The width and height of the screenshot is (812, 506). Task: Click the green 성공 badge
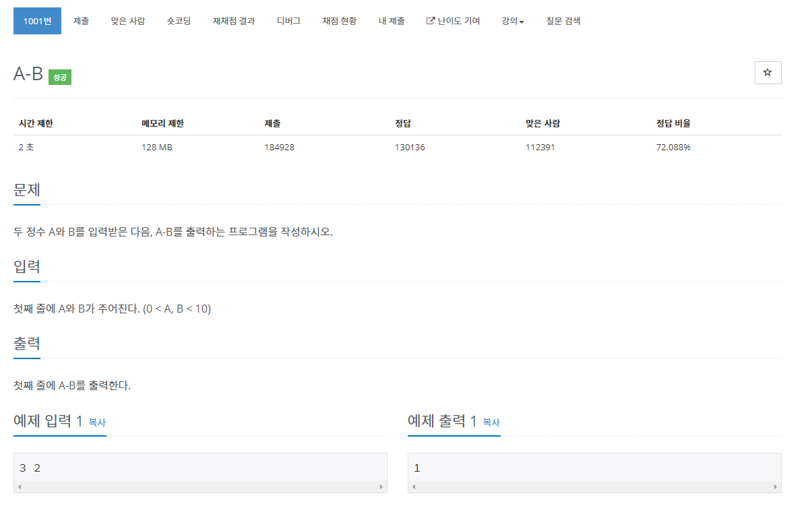[60, 77]
